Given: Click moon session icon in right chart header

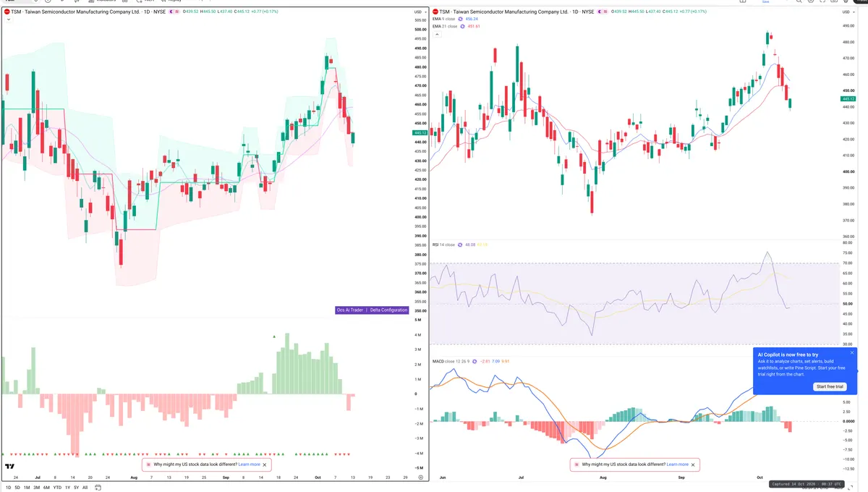Looking at the screenshot, I should tap(600, 12).
